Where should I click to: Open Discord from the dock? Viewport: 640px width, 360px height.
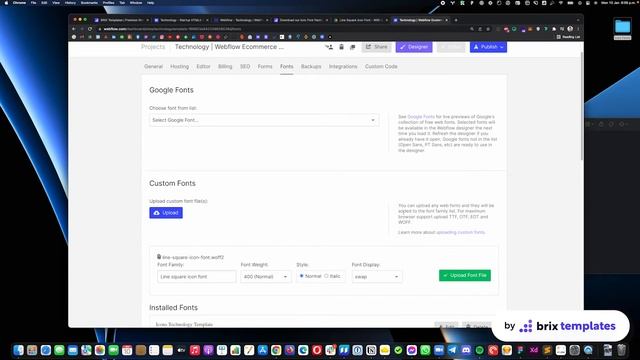tap(466, 350)
